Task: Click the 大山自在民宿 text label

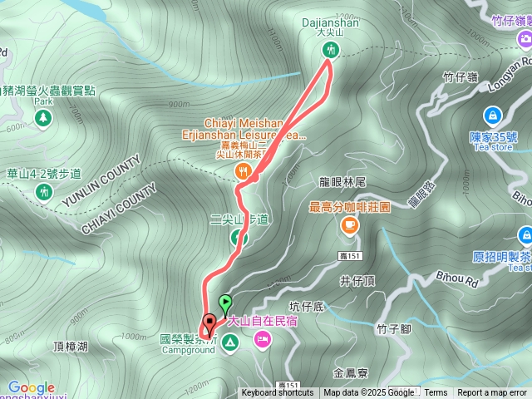Action: pyautogui.click(x=263, y=321)
